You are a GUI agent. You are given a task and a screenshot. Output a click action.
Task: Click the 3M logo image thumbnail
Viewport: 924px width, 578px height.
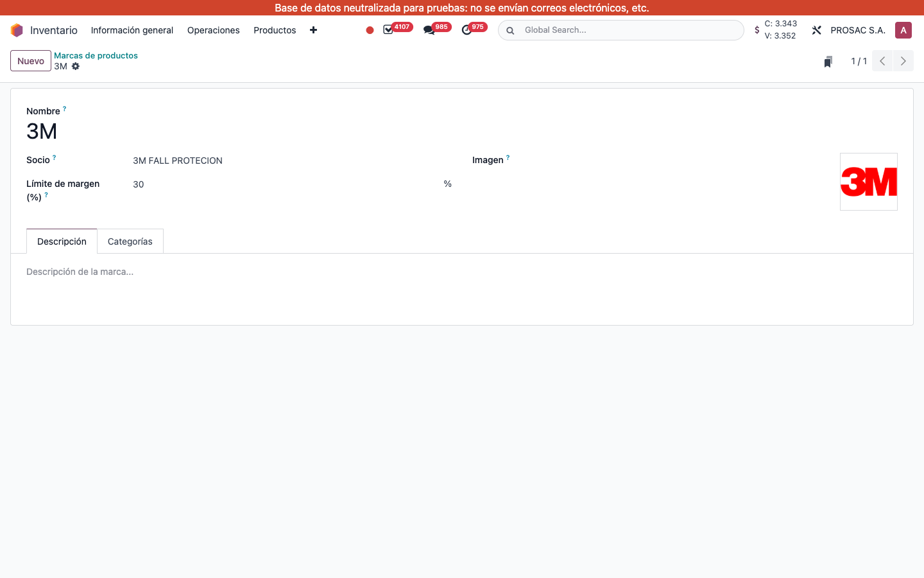[869, 182]
